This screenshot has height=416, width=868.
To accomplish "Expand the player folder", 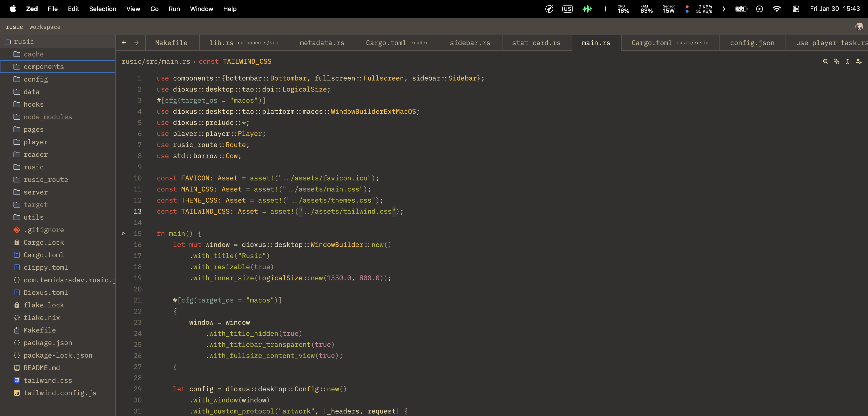I will (x=35, y=142).
